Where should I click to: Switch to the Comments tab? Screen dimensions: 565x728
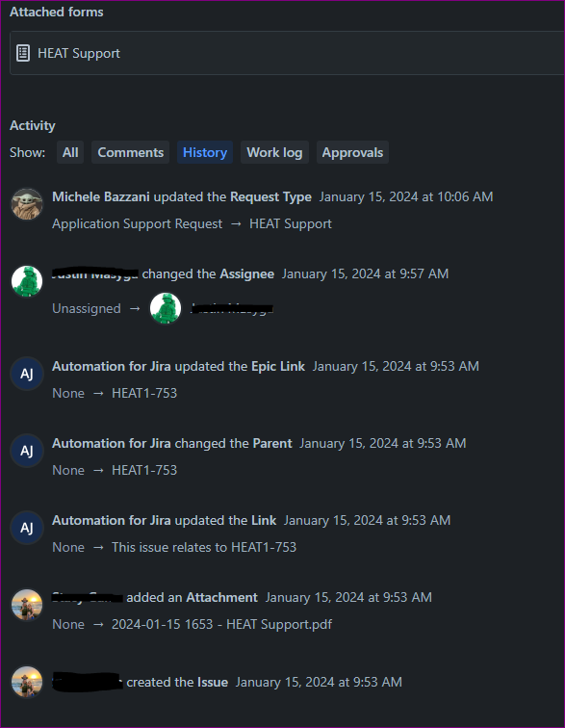pos(131,152)
